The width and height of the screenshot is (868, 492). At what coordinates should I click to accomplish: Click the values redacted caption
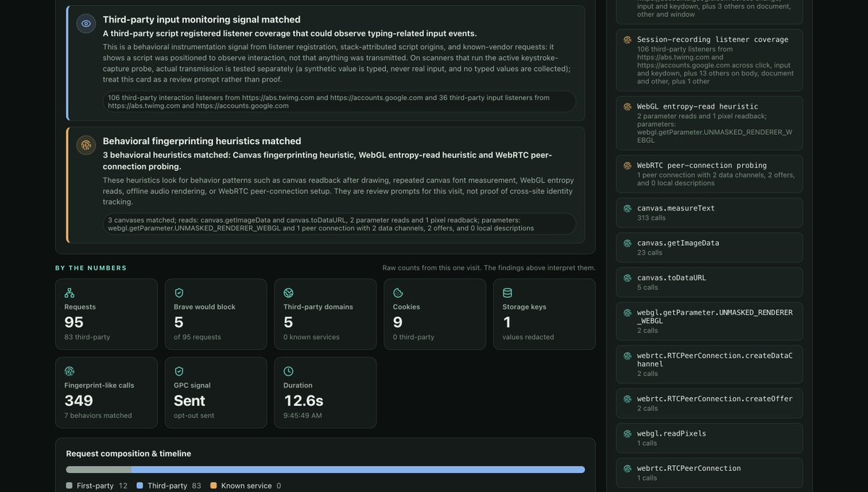[x=528, y=337]
